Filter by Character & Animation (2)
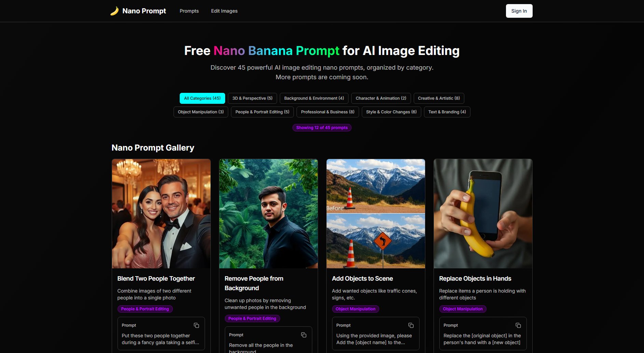 coord(381,98)
